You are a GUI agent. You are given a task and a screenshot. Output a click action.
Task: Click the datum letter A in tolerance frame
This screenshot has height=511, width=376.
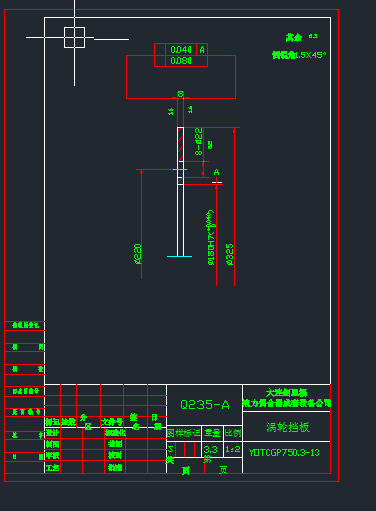point(202,50)
